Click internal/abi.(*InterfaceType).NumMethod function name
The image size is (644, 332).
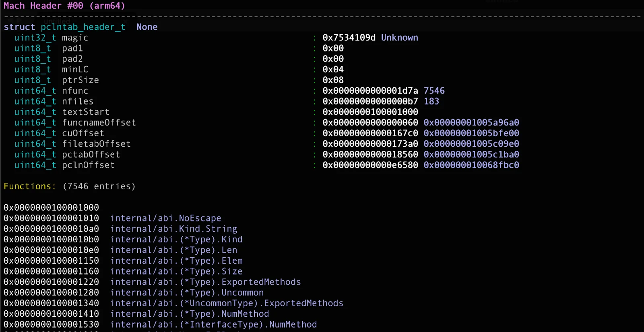(214, 324)
